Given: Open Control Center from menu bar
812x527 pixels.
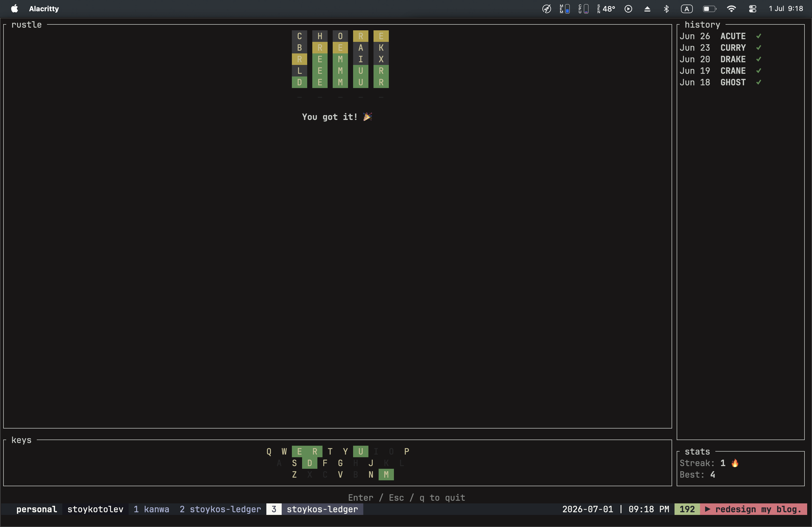Looking at the screenshot, I should click(753, 9).
